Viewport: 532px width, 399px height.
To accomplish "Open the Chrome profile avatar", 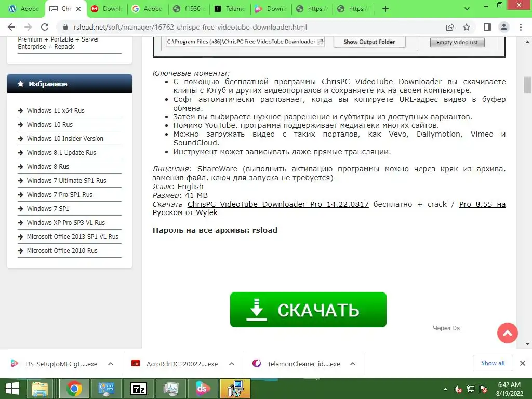I will pyautogui.click(x=504, y=27).
